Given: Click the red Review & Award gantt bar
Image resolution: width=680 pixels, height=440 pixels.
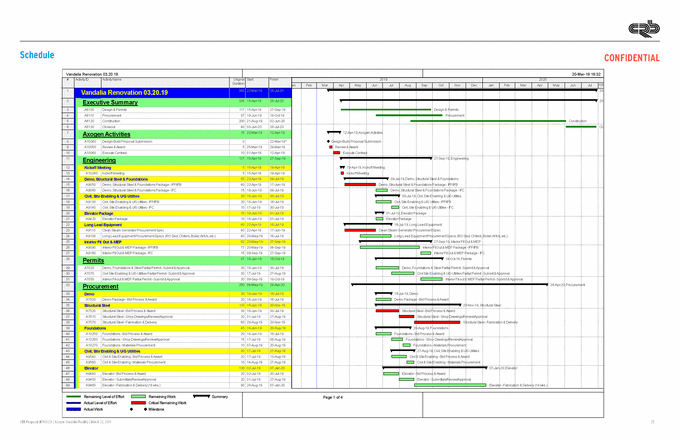Looking at the screenshot, I should [x=331, y=147].
